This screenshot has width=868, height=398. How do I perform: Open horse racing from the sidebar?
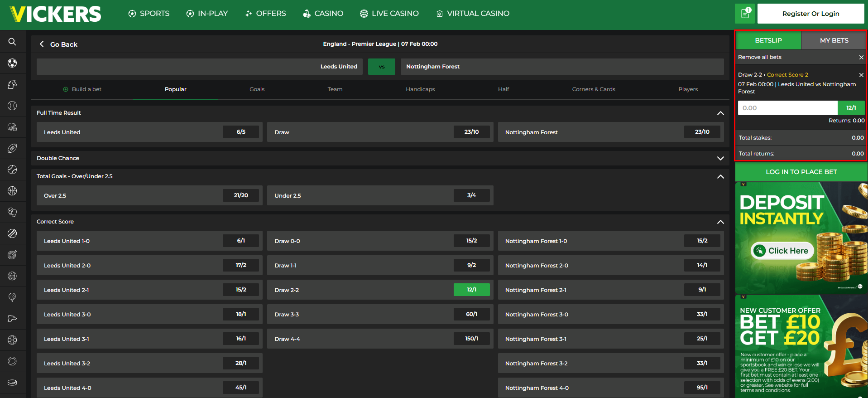(x=12, y=84)
